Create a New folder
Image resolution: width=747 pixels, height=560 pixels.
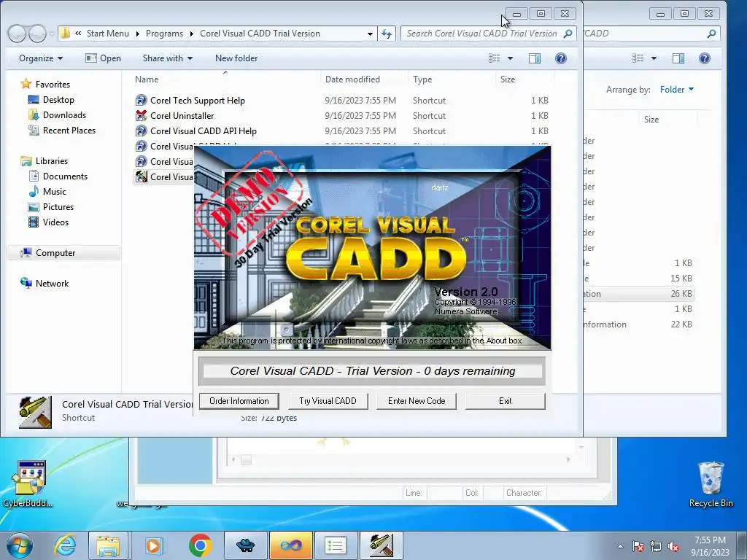[236, 58]
